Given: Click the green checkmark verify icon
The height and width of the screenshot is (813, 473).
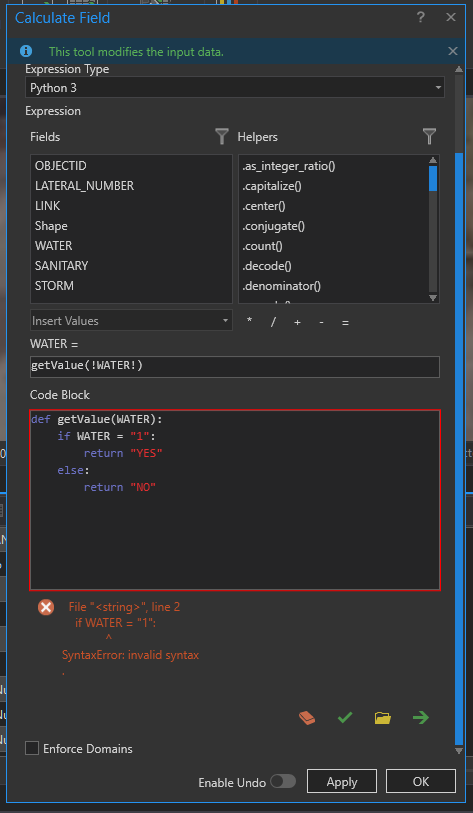Looking at the screenshot, I should 345,718.
